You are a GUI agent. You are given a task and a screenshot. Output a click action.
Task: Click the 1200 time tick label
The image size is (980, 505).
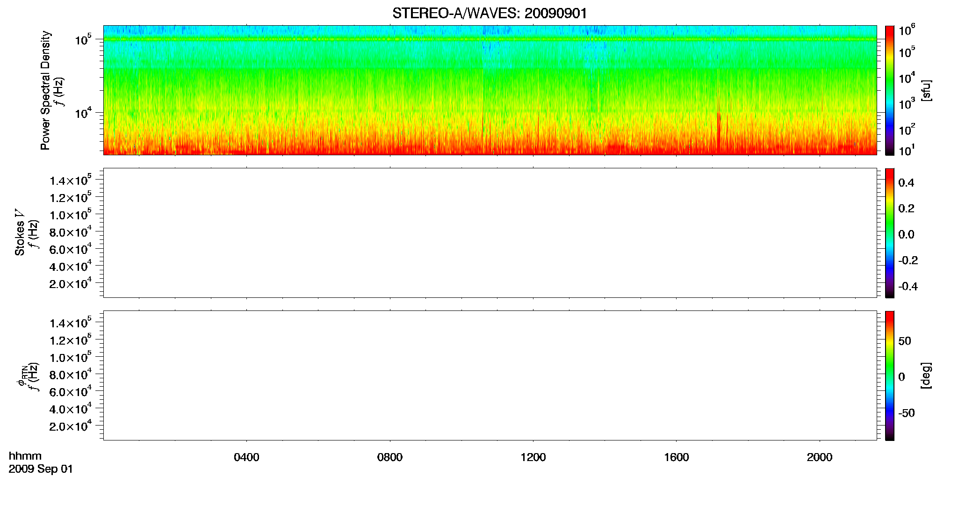coord(533,457)
